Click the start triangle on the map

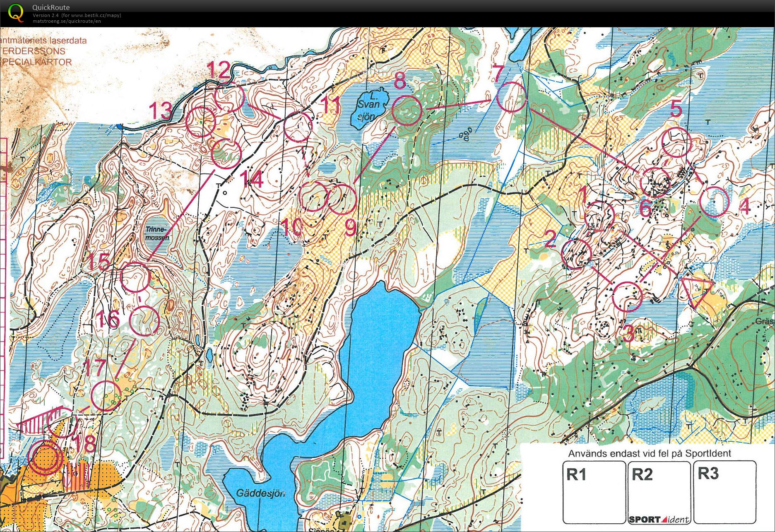pos(696,293)
